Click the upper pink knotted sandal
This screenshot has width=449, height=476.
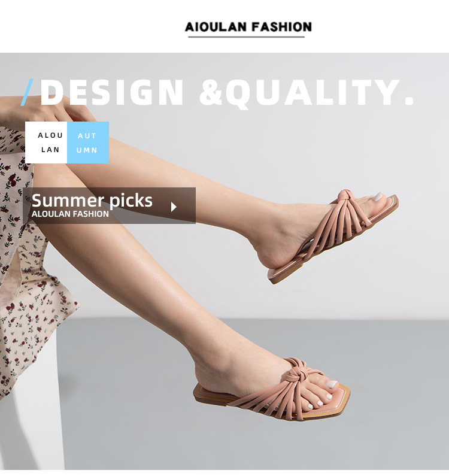click(x=333, y=237)
